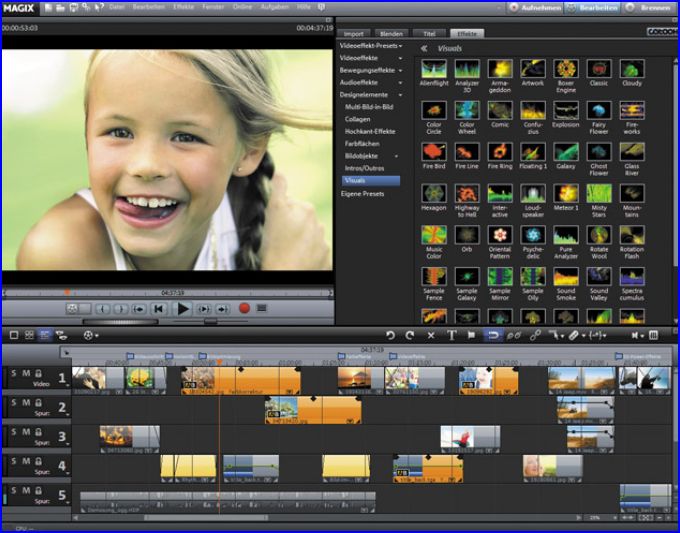Choose the Fire Bird visual effect
The image size is (680, 533).
pyautogui.click(x=434, y=152)
